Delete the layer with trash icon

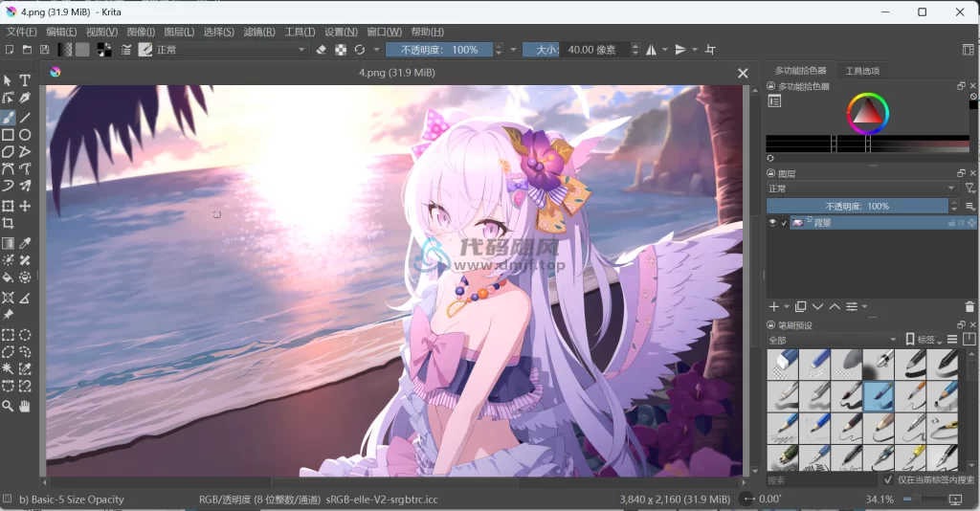pyautogui.click(x=969, y=307)
